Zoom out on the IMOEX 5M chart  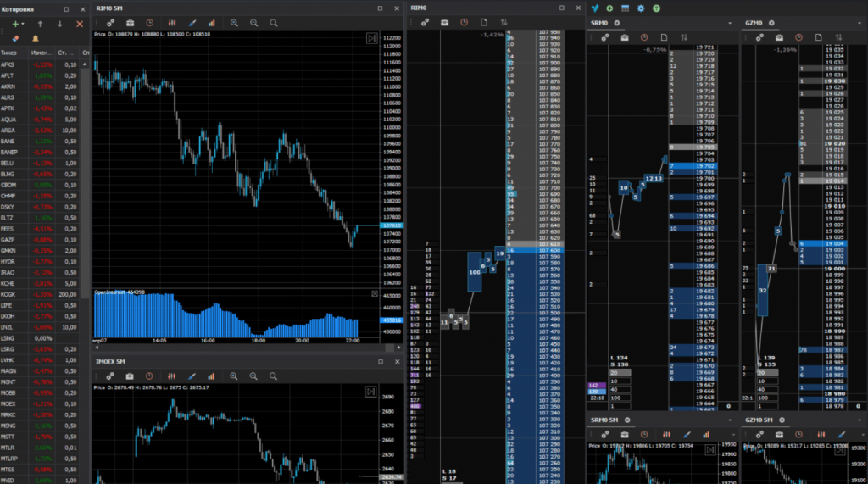coord(253,376)
